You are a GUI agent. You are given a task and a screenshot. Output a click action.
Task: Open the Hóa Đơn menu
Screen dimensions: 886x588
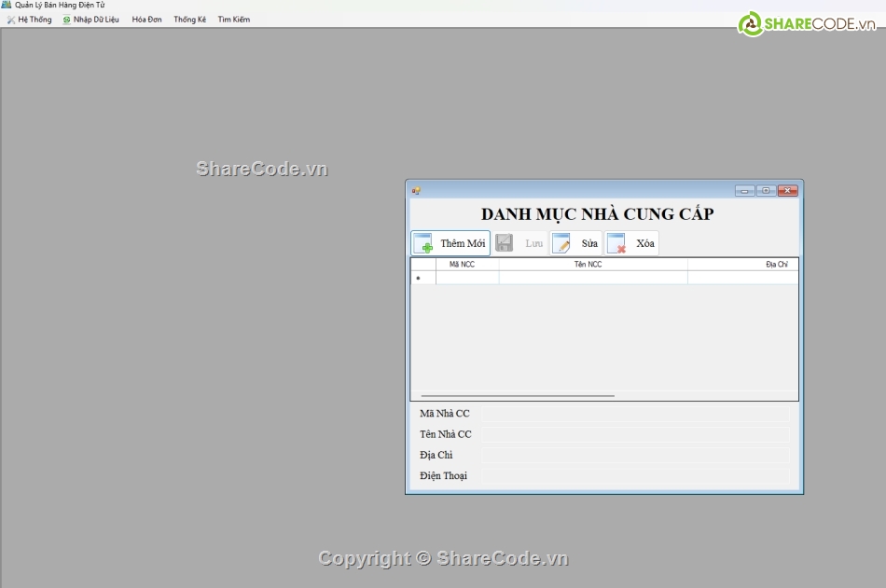coord(146,20)
